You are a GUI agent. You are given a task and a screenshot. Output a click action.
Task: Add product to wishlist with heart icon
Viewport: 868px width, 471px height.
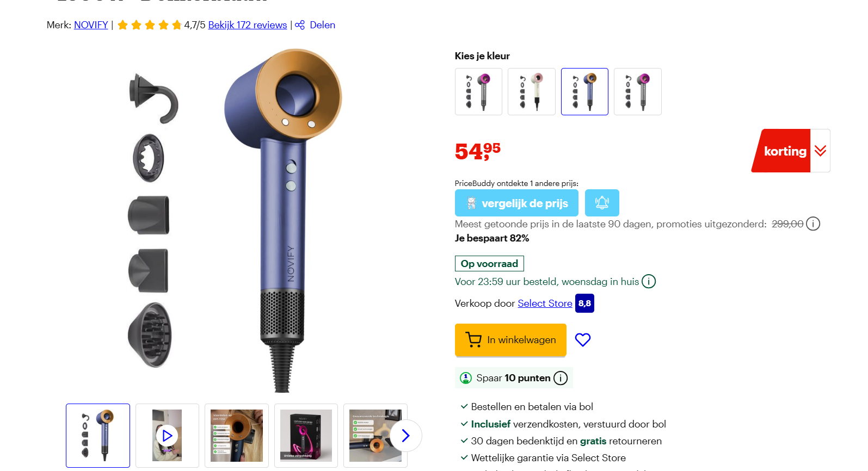pos(583,340)
